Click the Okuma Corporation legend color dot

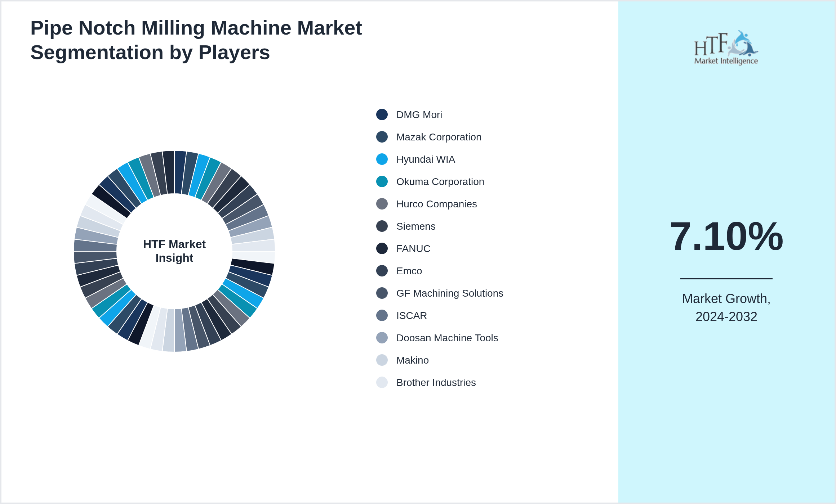pyautogui.click(x=382, y=181)
